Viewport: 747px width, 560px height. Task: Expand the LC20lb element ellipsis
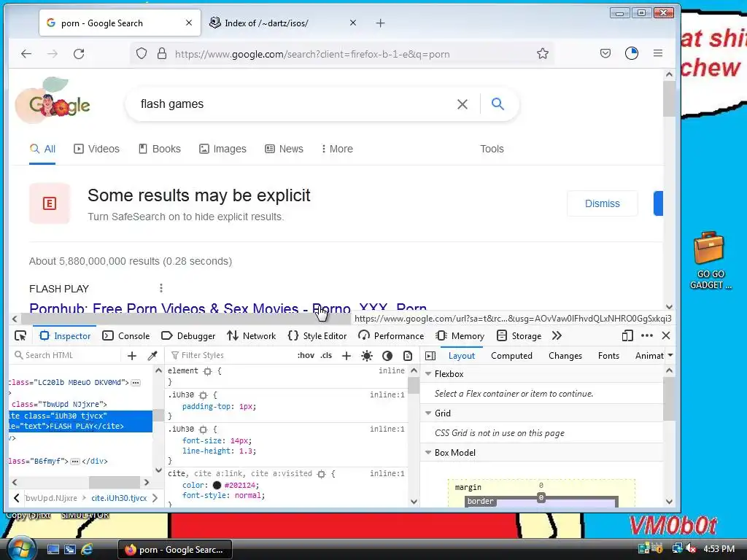click(x=136, y=382)
